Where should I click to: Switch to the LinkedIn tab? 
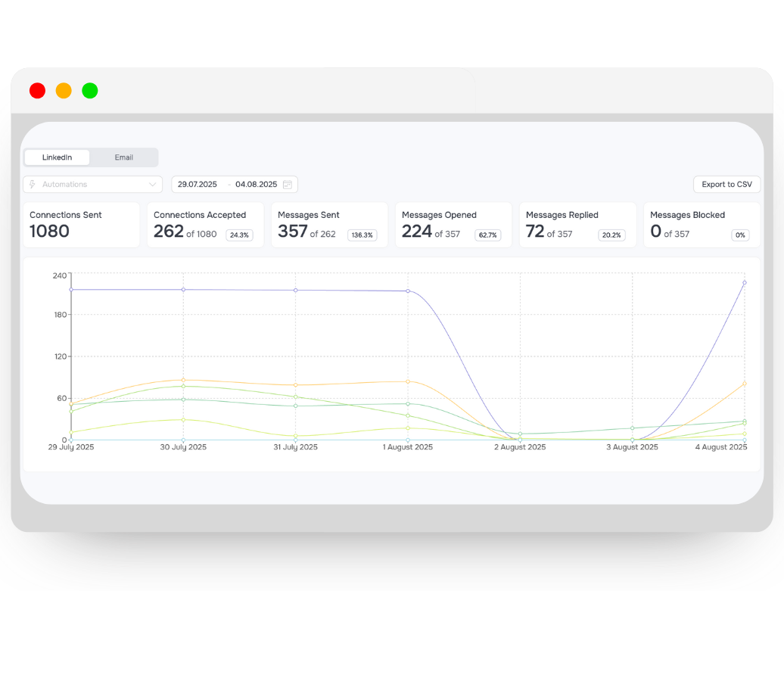coord(57,157)
